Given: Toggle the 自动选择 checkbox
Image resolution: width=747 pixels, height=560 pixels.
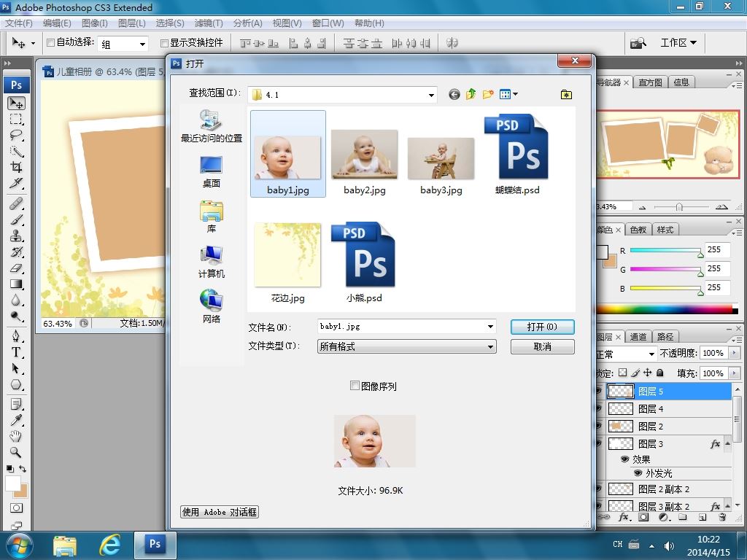Looking at the screenshot, I should [50, 42].
